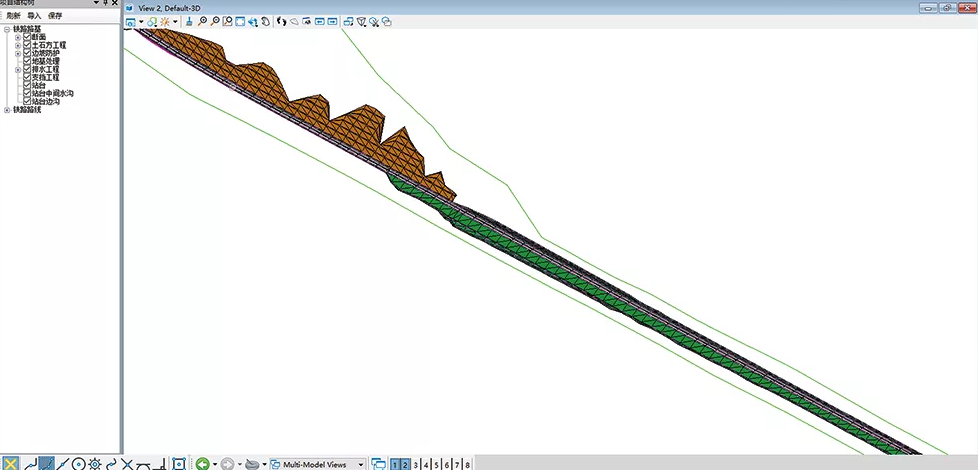Expand the 土石方工程 tree node
The image size is (978, 470).
18,46
